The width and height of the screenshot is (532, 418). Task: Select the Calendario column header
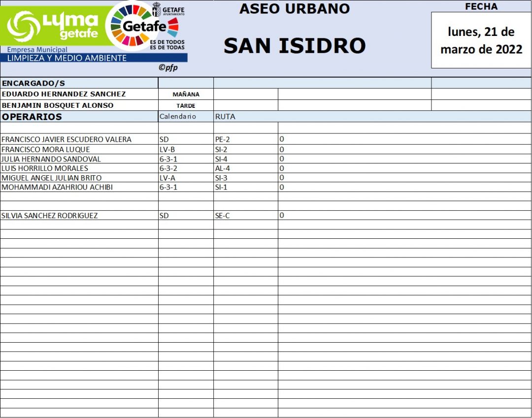178,117
